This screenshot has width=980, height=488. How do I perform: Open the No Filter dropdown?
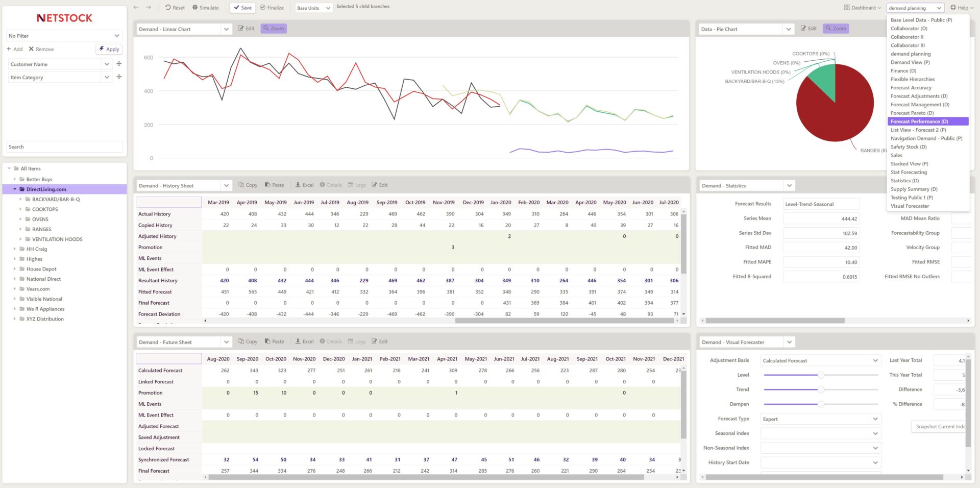(64, 36)
